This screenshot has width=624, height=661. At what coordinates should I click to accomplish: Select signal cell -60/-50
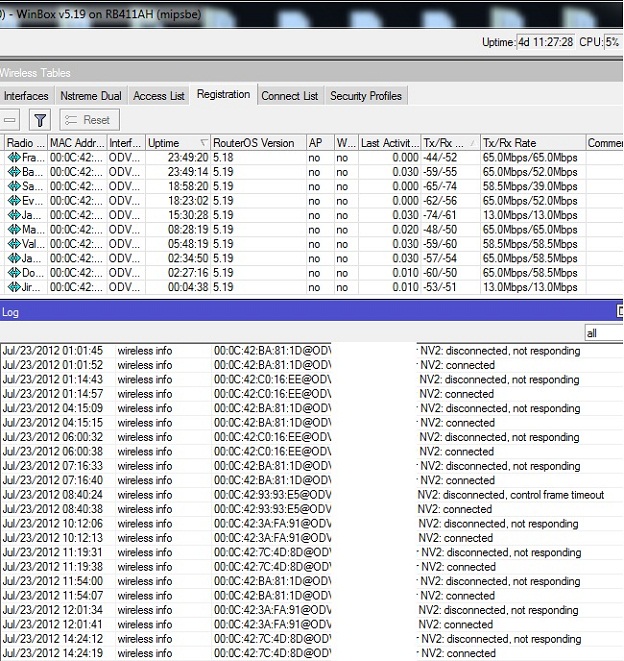pos(440,273)
